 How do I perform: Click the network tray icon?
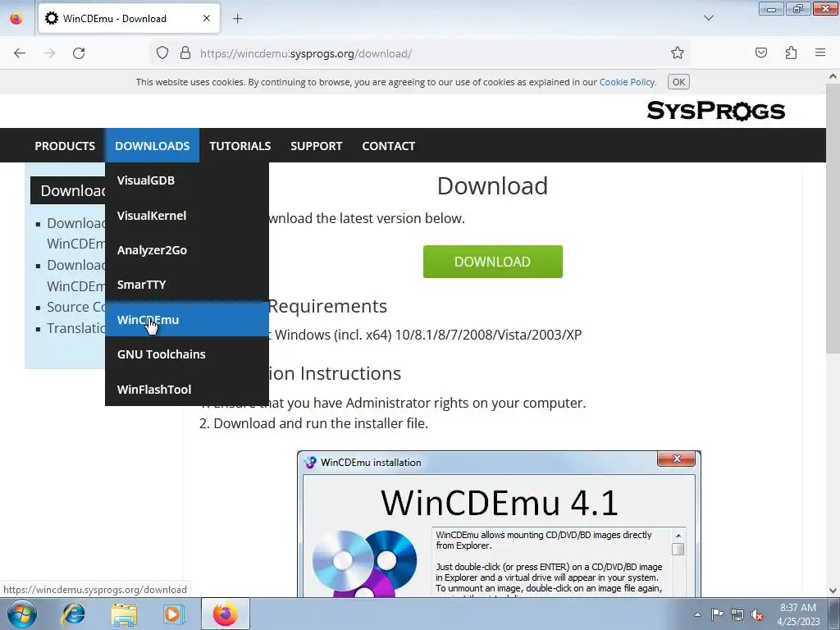pos(737,614)
